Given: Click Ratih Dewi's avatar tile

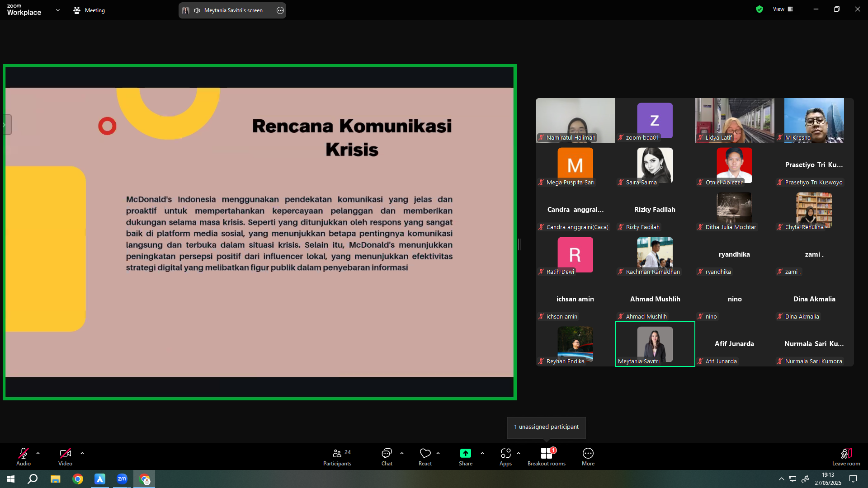Looking at the screenshot, I should coord(576,254).
